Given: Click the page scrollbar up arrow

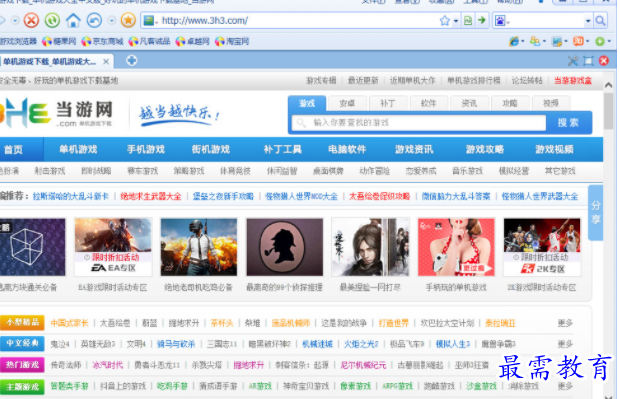Looking at the screenshot, I should (609, 85).
